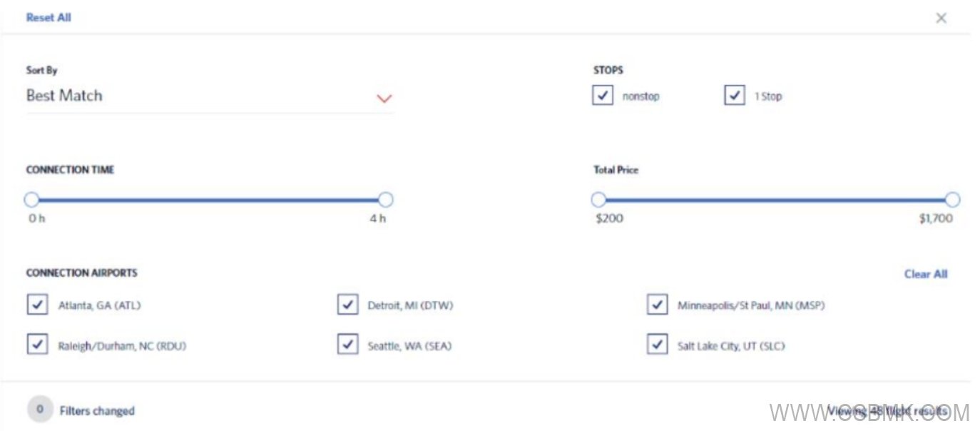Viewport: 980px width, 431px height.
Task: Uncheck the nonstop checkbox
Action: pos(603,96)
